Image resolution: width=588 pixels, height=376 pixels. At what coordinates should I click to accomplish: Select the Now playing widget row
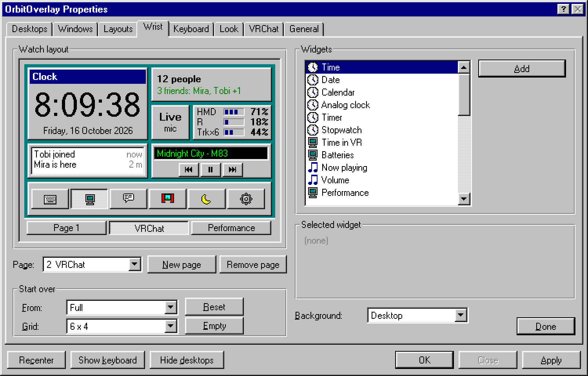382,168
